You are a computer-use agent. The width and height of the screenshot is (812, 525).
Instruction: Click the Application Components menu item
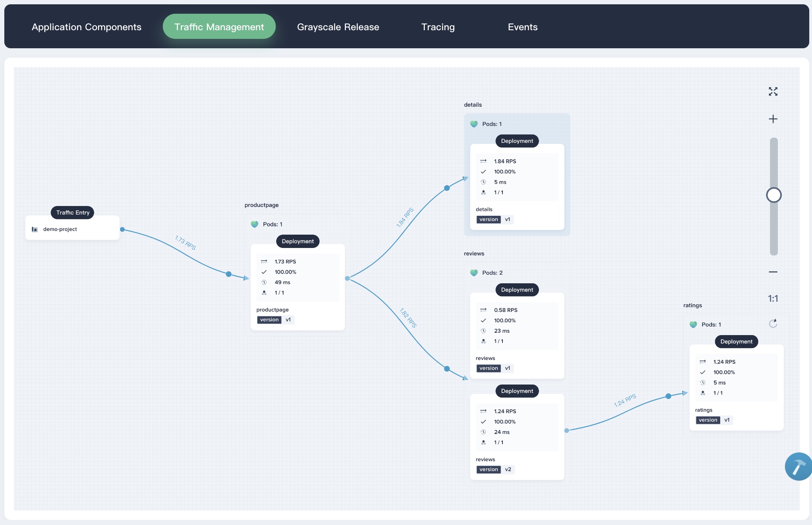[86, 26]
